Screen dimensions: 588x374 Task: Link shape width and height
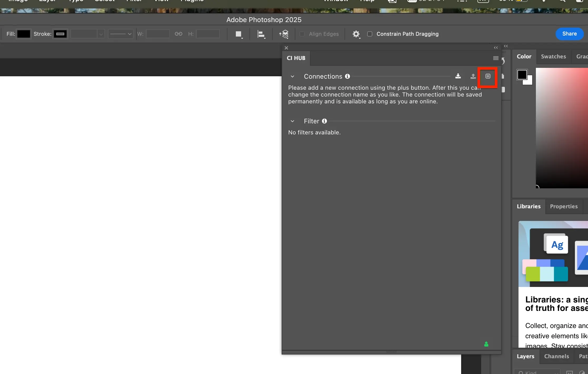pos(178,34)
